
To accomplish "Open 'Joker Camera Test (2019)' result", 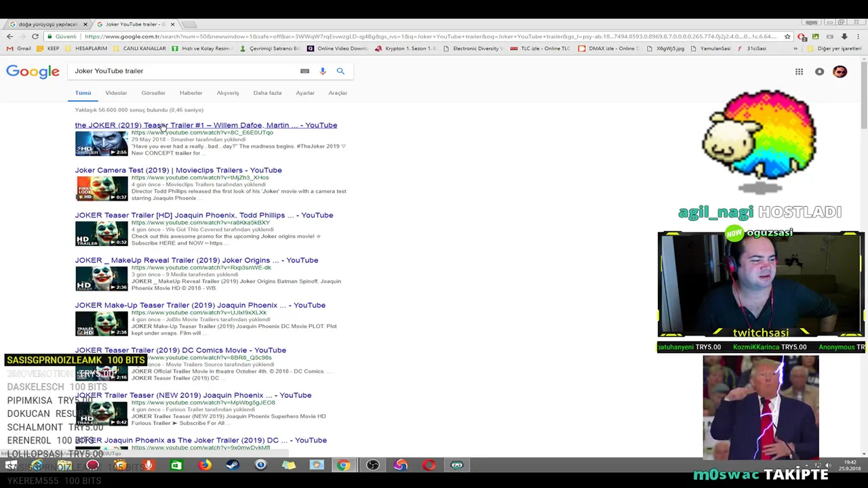I will [178, 170].
